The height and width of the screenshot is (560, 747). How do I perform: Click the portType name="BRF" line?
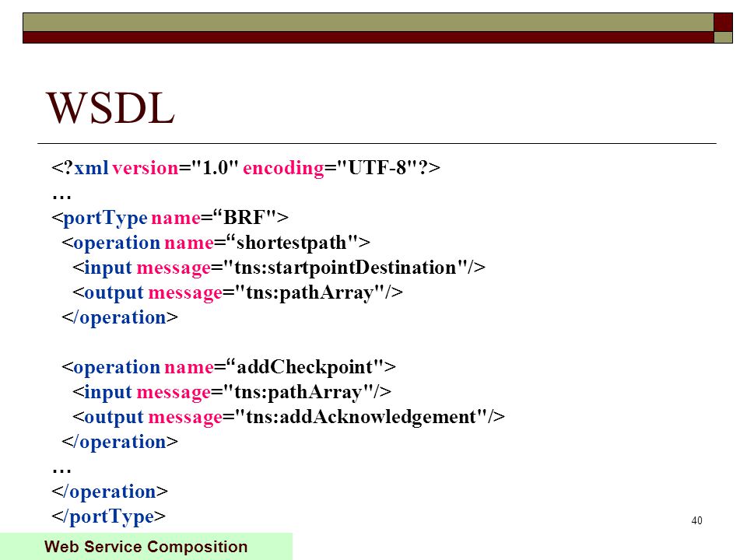click(x=170, y=218)
